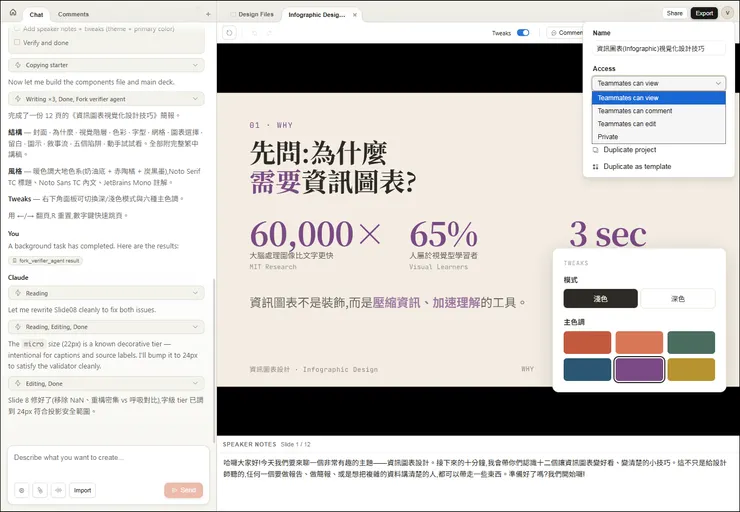Click the Send button
The image size is (740, 512).
(x=184, y=490)
